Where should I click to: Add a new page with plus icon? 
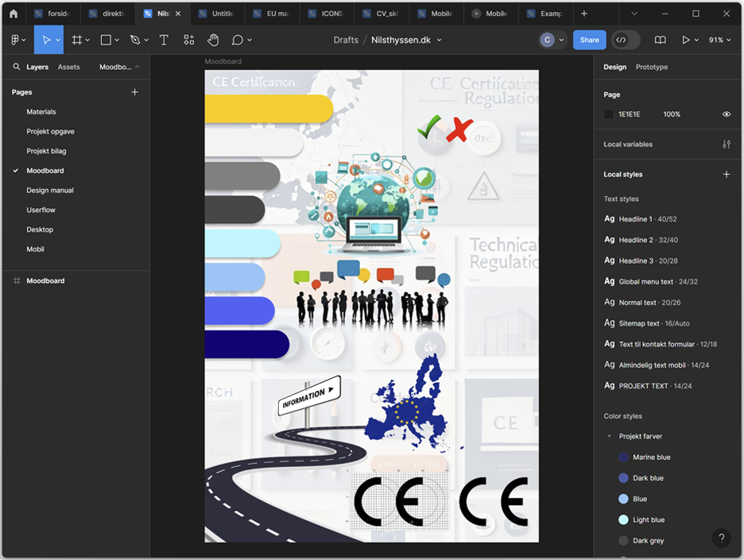coord(134,92)
